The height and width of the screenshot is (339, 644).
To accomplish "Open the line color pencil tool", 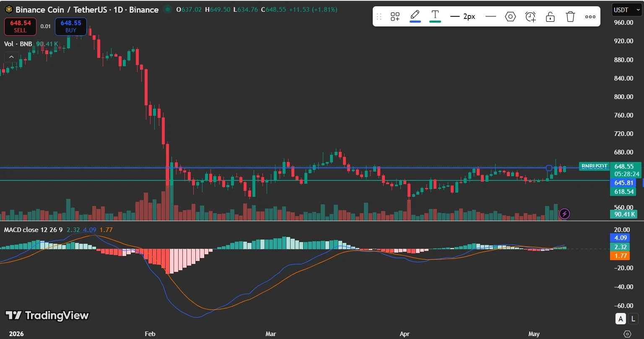I will click(x=415, y=16).
